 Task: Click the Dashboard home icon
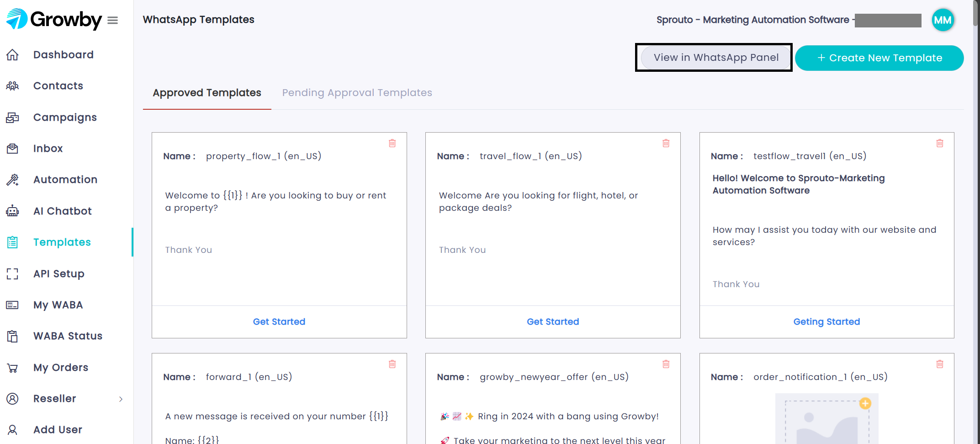12,55
